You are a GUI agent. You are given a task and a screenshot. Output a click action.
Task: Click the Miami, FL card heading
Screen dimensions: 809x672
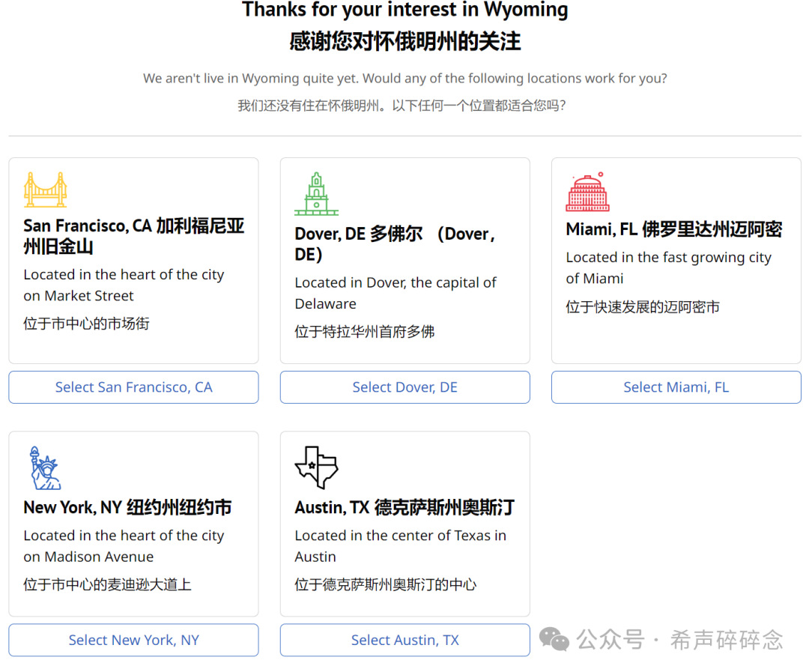click(x=674, y=228)
